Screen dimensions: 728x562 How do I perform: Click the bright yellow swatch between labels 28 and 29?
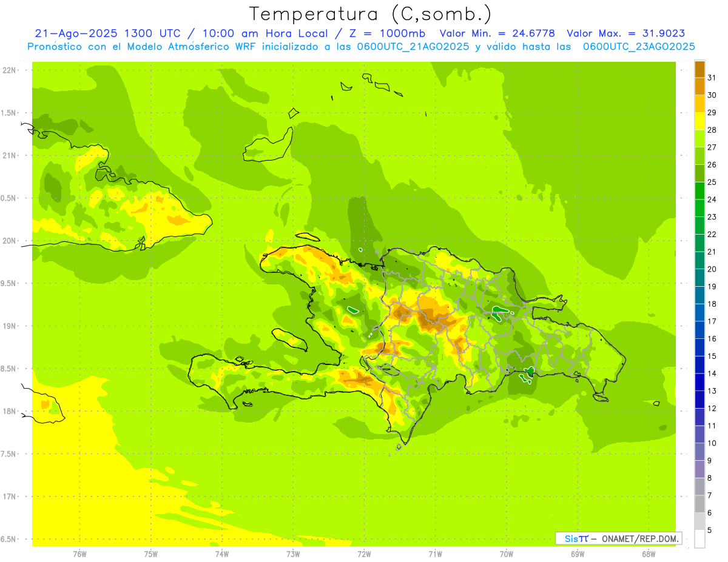click(699, 121)
